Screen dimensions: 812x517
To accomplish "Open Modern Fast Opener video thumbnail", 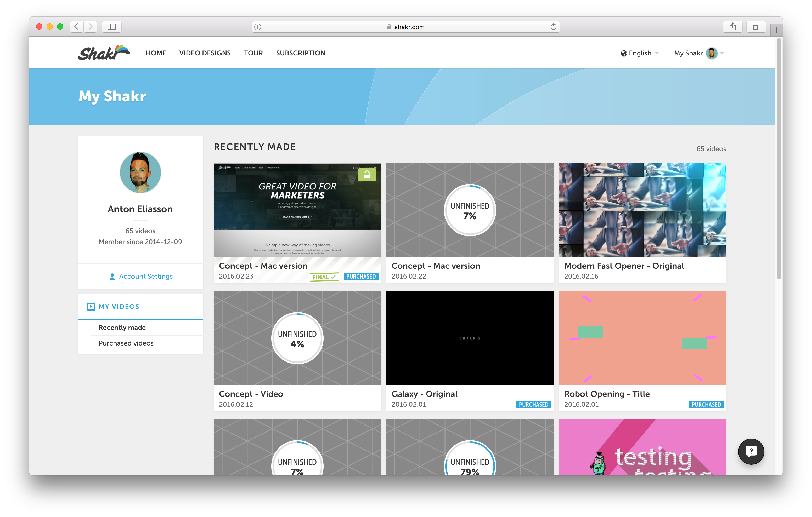I will (642, 210).
